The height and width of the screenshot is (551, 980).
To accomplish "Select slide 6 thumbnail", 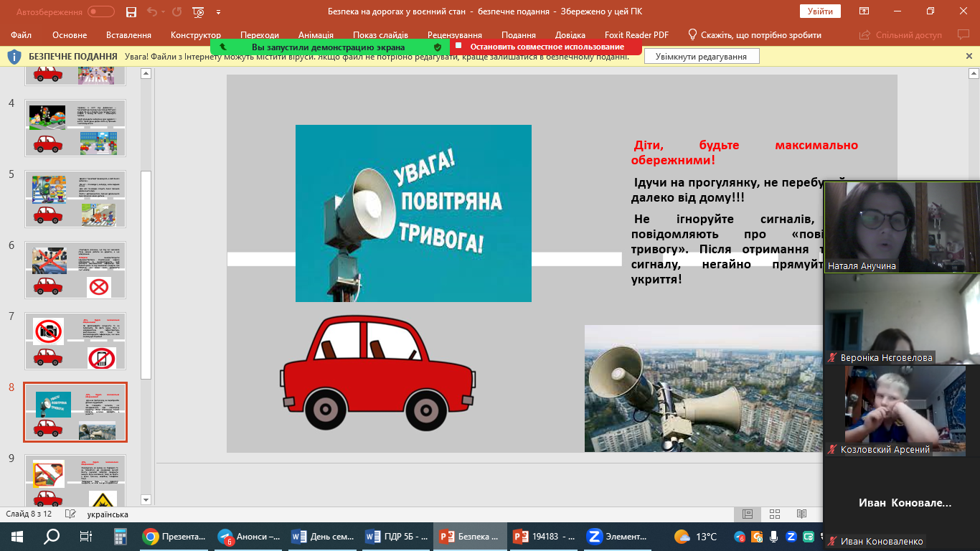I will click(x=75, y=270).
